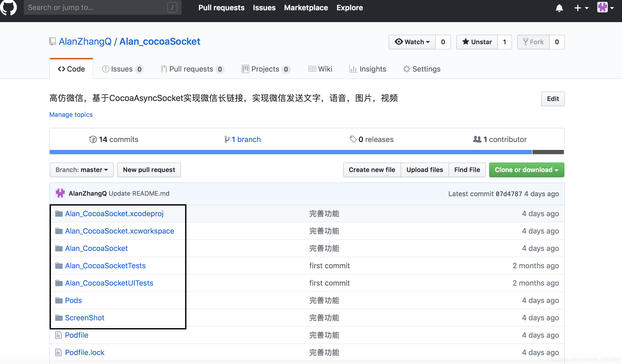This screenshot has width=622, height=364.
Task: Open the notifications bell
Action: click(559, 8)
